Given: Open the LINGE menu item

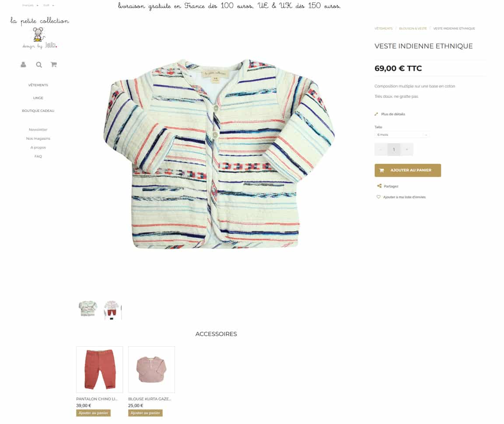Looking at the screenshot, I should 38,98.
